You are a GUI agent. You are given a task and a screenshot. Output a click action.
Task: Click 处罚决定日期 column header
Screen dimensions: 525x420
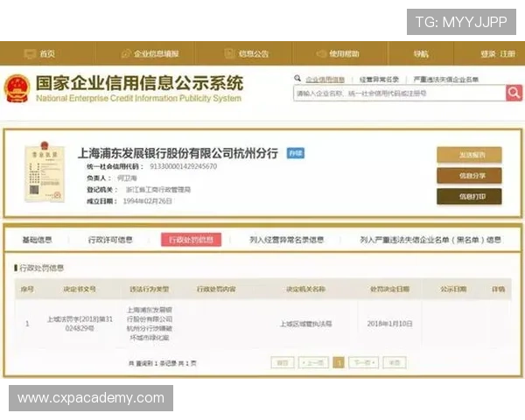389,289
